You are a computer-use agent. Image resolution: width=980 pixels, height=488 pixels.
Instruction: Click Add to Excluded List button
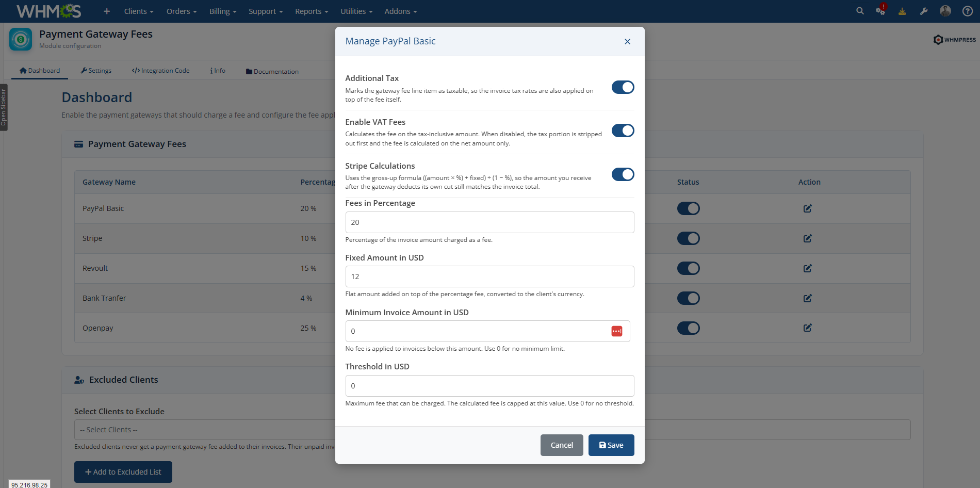click(x=123, y=472)
